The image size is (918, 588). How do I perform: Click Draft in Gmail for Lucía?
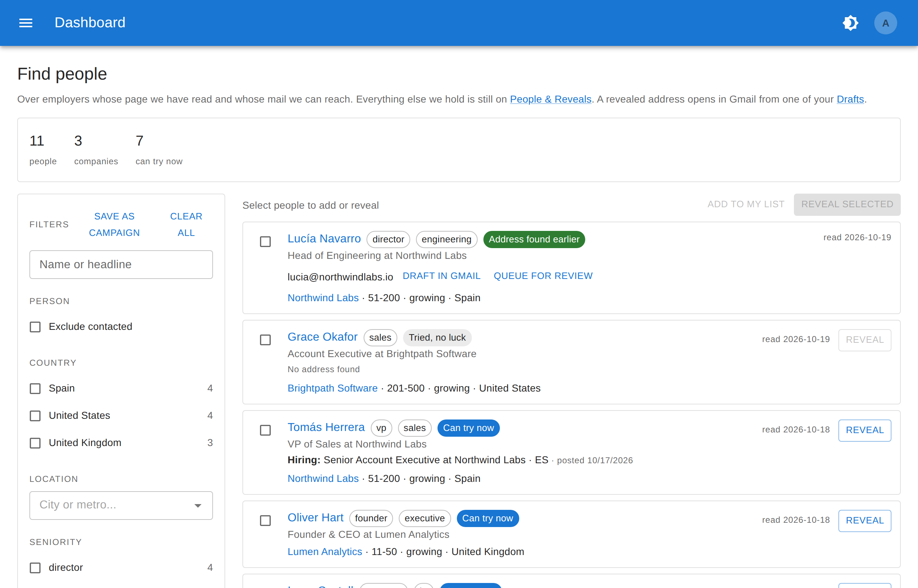[441, 276]
